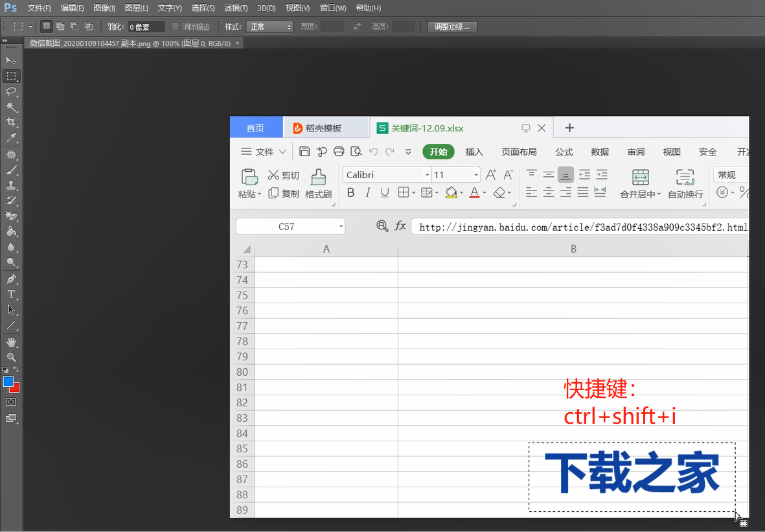Activate the Crop tool
Screen dimensions: 765x532
[x=11, y=122]
